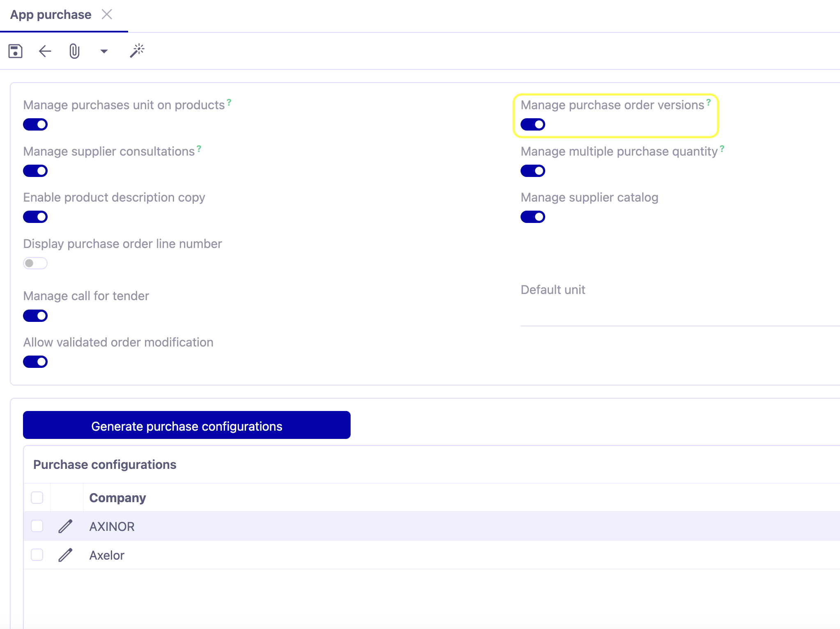Disable Allow validated order modification
The height and width of the screenshot is (629, 840).
pos(35,362)
